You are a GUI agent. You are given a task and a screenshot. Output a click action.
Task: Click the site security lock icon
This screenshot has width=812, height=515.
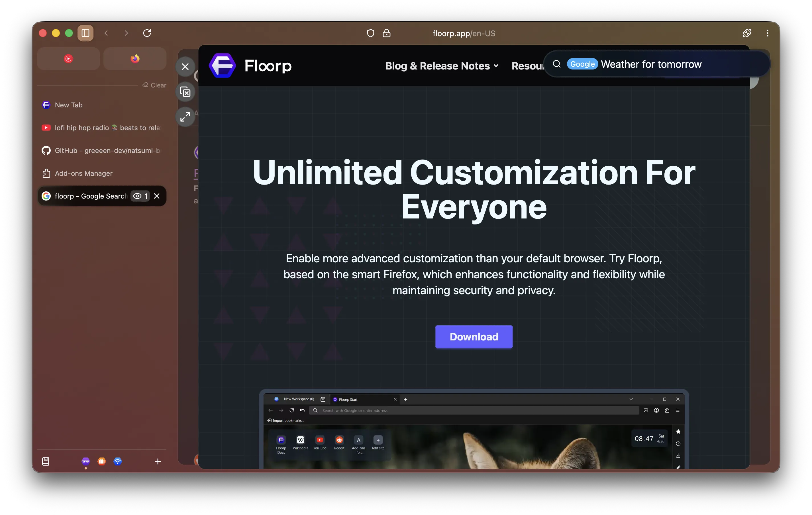click(x=386, y=33)
